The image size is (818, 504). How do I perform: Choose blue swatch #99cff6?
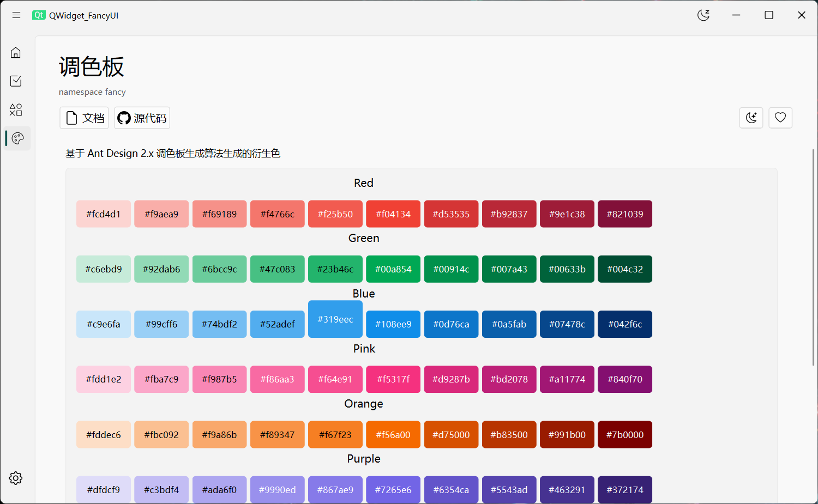[x=161, y=324]
